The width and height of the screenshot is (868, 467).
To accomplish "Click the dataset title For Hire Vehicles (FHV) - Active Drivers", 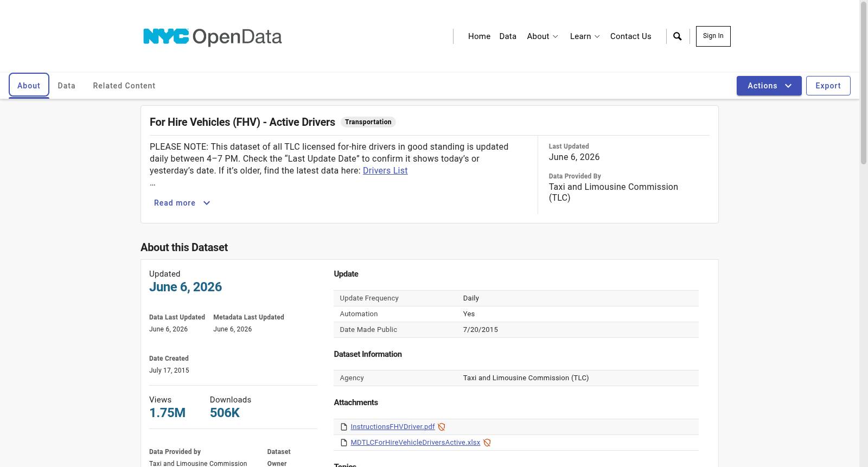I will 242,122.
